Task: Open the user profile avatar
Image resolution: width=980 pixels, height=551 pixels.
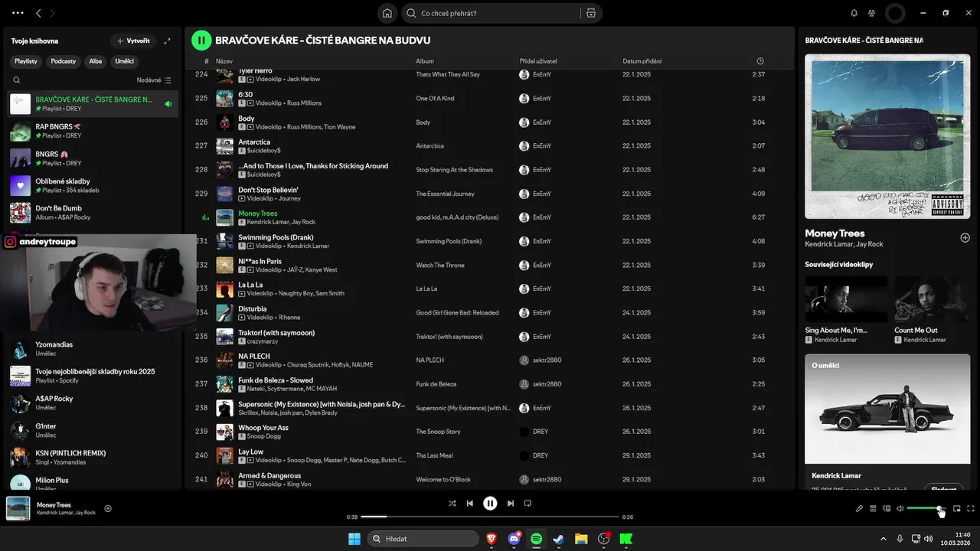Action: point(895,13)
